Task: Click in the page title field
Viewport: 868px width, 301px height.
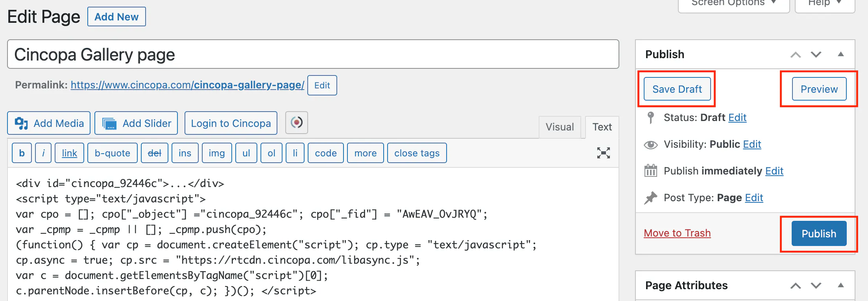Action: [x=313, y=54]
